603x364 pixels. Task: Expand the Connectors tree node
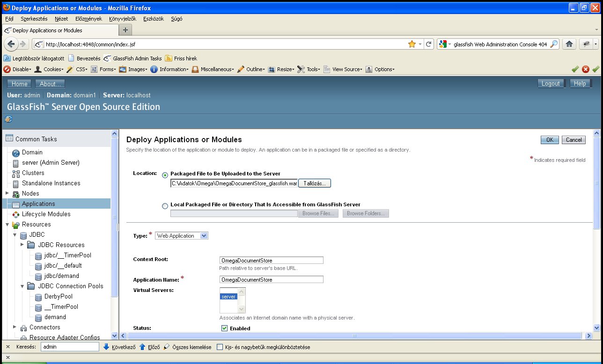tap(15, 327)
